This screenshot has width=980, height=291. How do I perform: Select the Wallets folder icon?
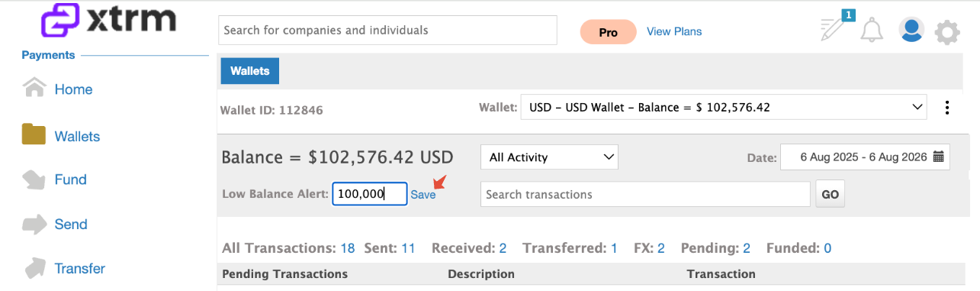pyautogui.click(x=35, y=135)
